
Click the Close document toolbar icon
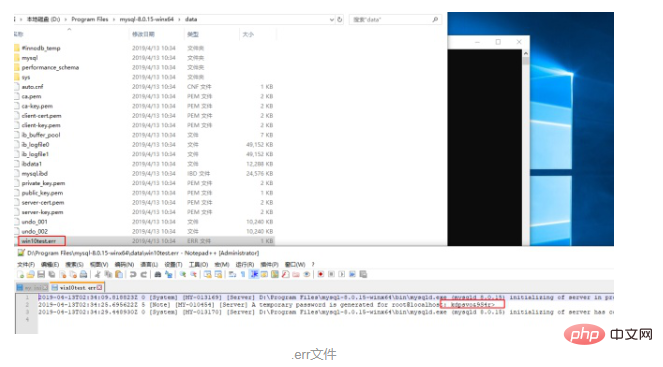[63, 274]
